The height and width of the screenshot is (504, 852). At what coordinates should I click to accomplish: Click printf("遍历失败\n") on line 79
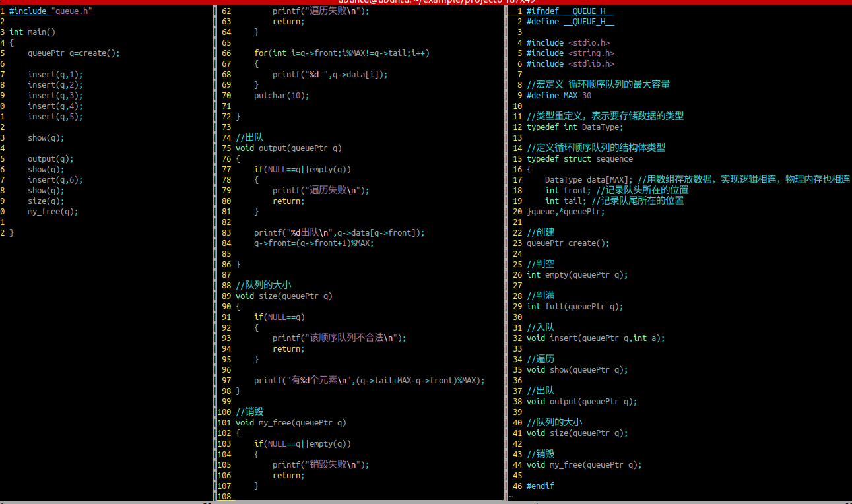(x=321, y=191)
